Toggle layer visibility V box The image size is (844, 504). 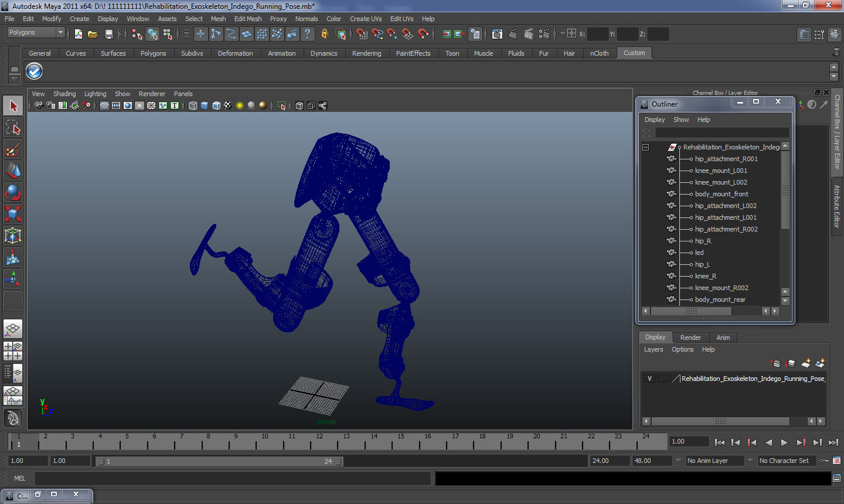tap(649, 379)
